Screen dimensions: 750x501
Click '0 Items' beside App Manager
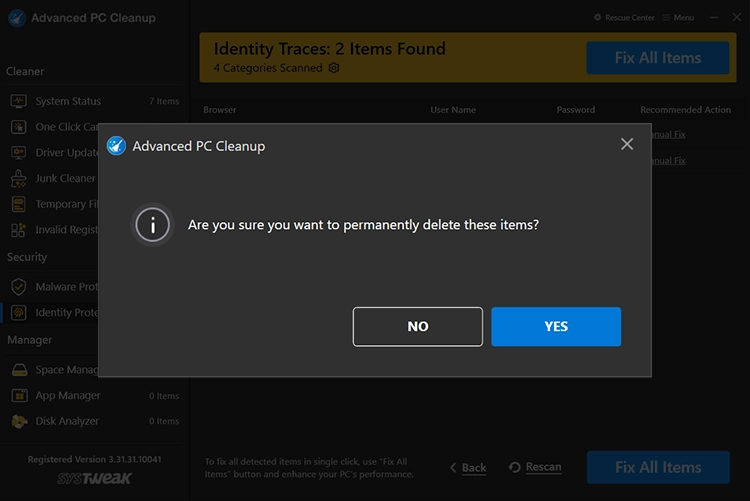coord(164,396)
